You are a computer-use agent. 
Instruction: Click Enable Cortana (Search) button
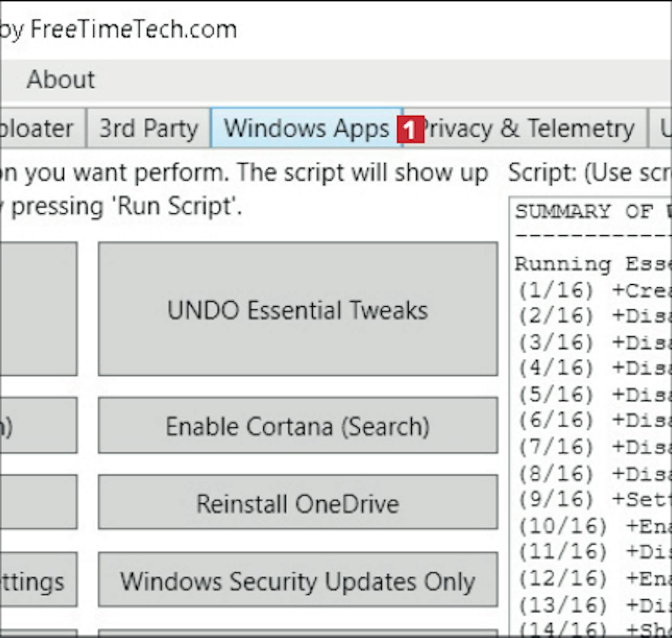[x=298, y=426]
